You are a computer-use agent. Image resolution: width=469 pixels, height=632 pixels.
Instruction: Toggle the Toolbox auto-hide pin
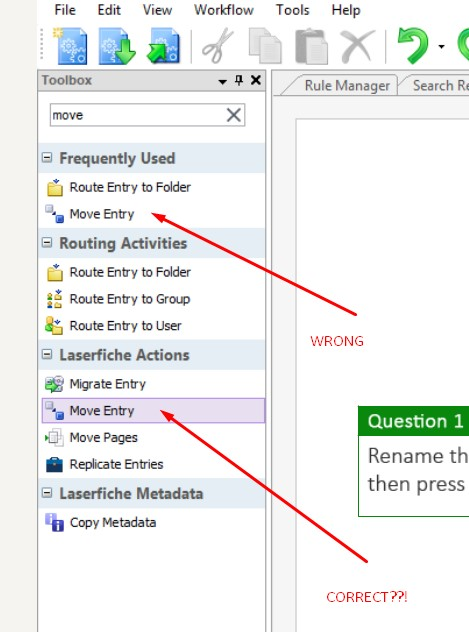click(x=239, y=80)
